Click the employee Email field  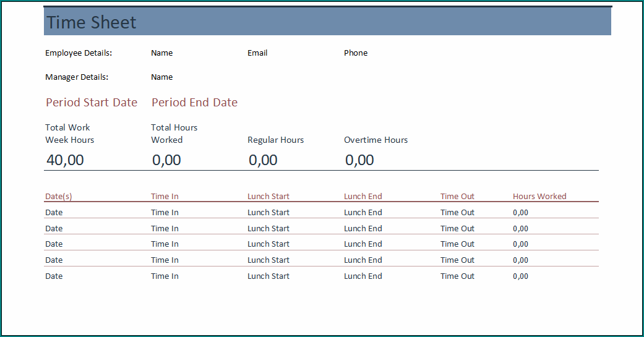click(x=257, y=53)
